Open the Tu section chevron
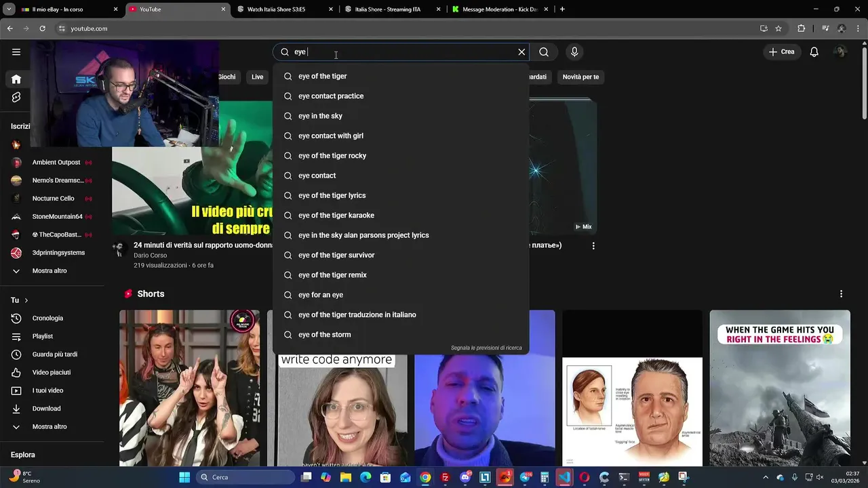The width and height of the screenshot is (868, 488). (26, 300)
